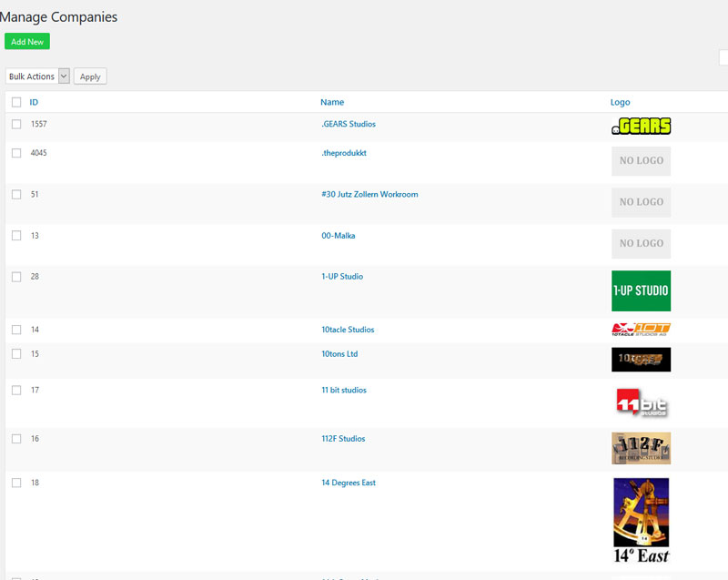
Task: Open the 112F Studios company link
Action: pyautogui.click(x=343, y=438)
